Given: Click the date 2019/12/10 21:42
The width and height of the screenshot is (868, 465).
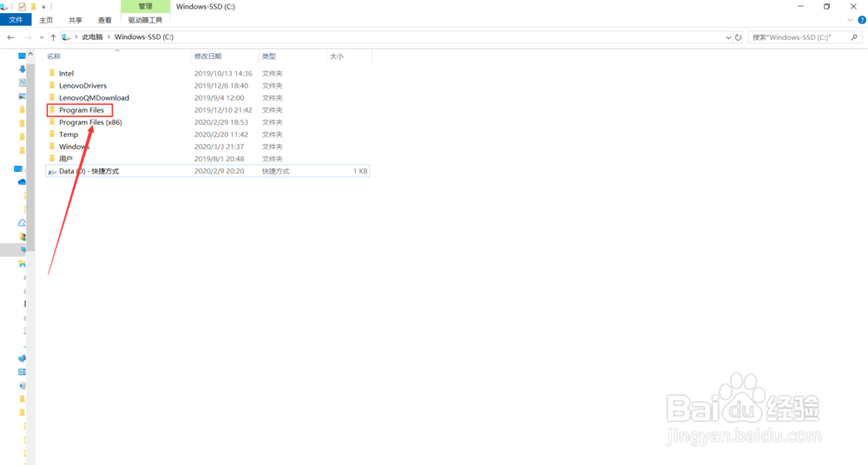Looking at the screenshot, I should pyautogui.click(x=223, y=109).
